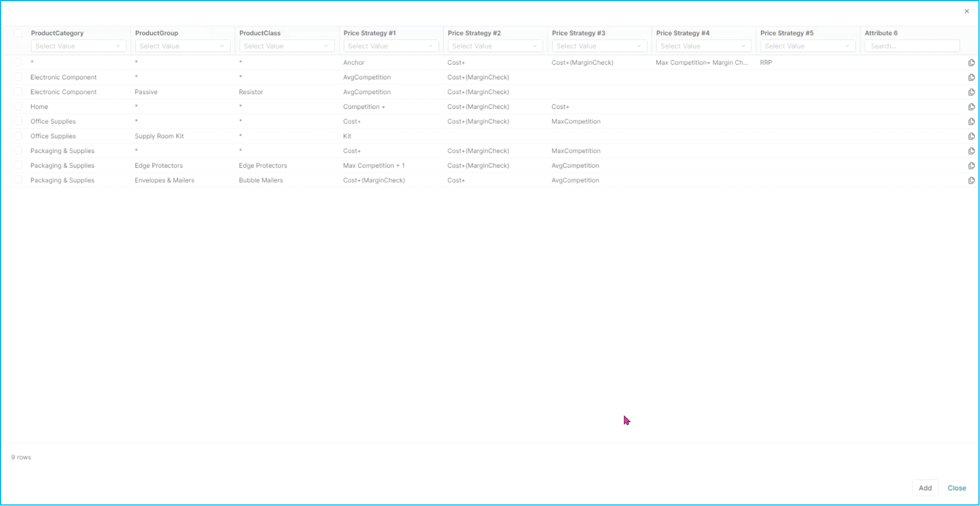Screen dimensions: 980x506
Task: Copy the Electronic Component Resistor row
Action: 971,92
